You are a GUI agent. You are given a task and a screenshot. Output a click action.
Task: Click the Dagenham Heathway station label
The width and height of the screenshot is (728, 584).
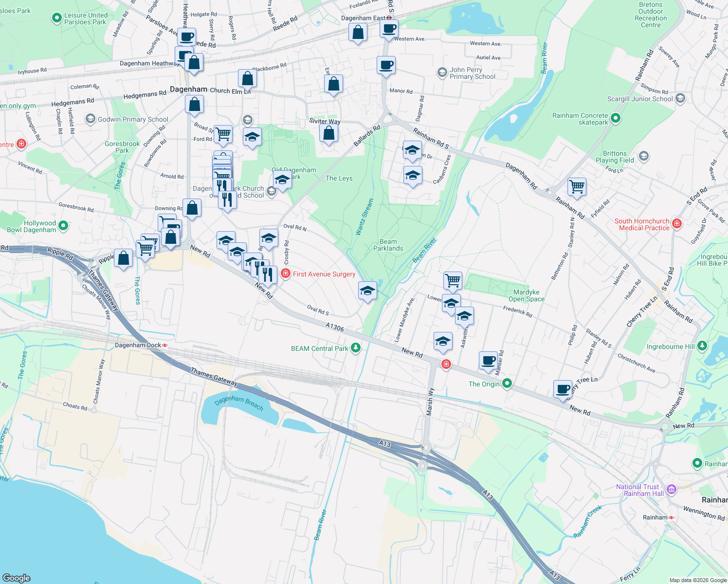[149, 63]
